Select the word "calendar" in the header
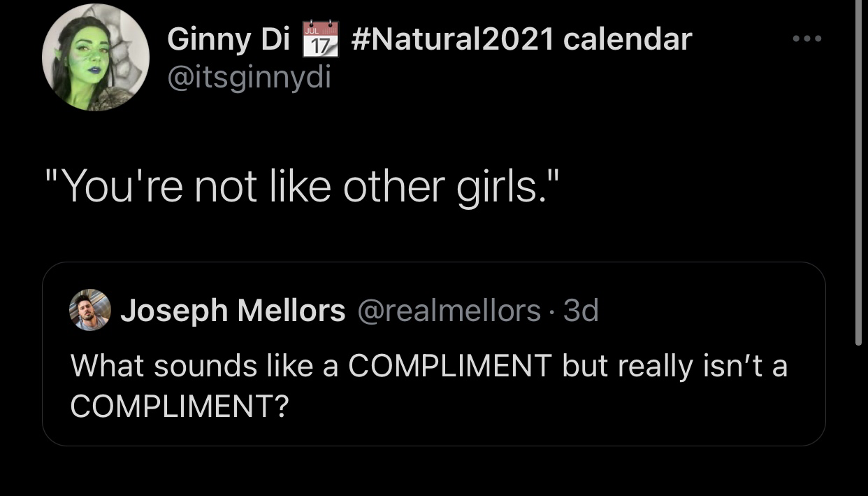Viewport: 868px width, 496px height. (x=627, y=40)
